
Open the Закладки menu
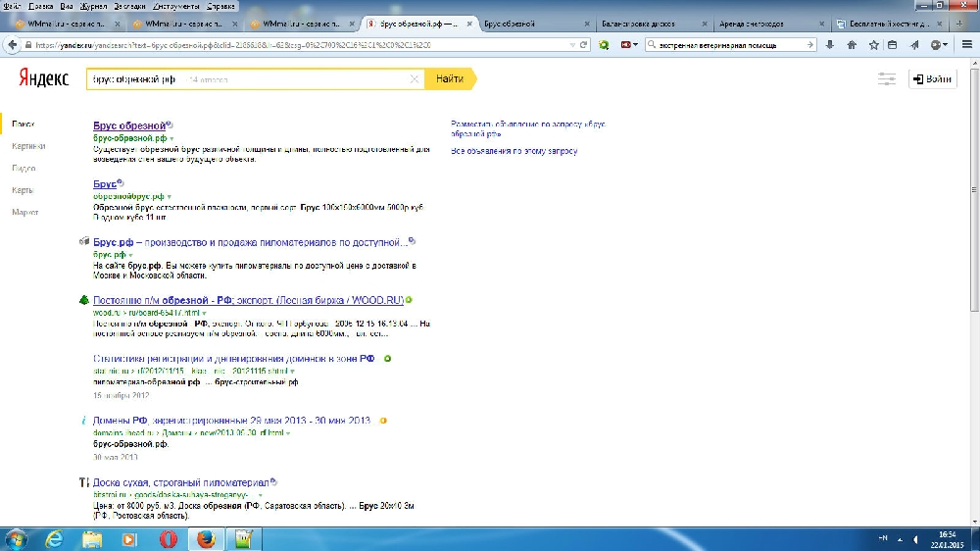[x=129, y=6]
